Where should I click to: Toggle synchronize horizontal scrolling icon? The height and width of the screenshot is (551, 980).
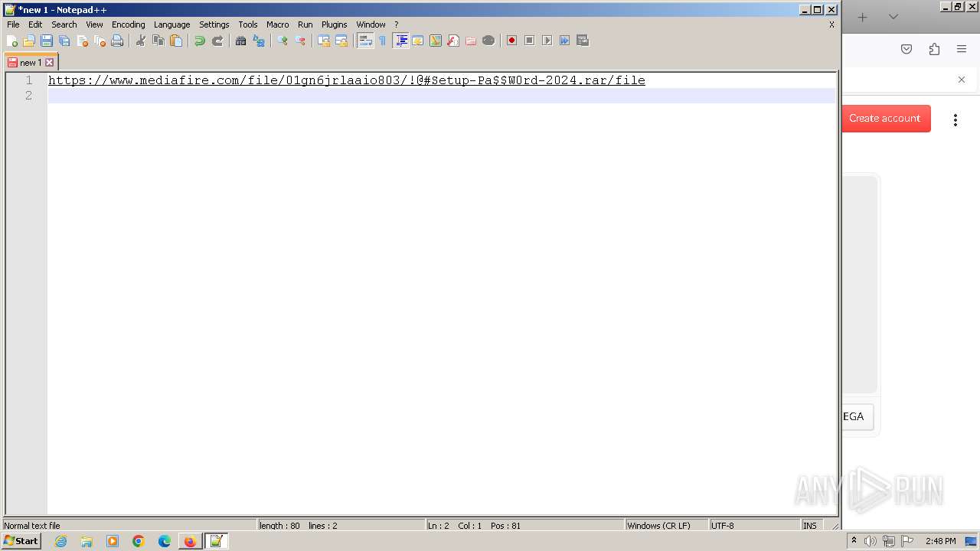pos(341,41)
